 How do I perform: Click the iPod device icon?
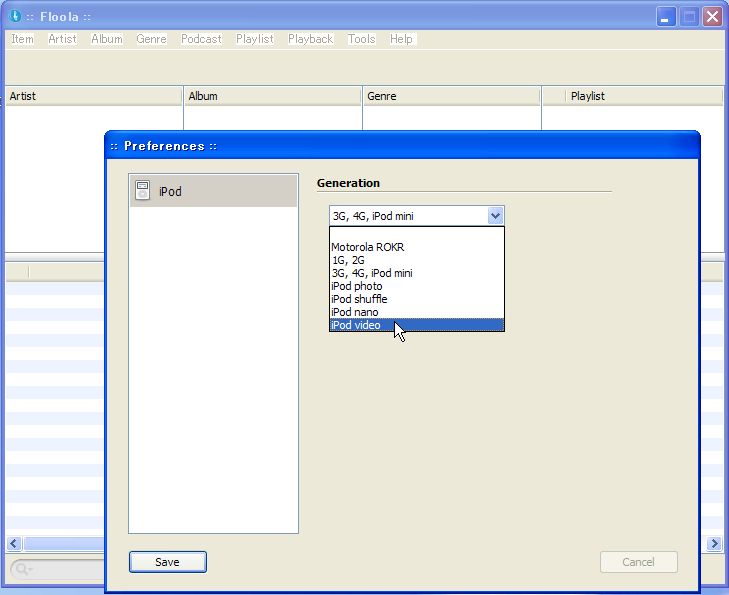click(143, 191)
